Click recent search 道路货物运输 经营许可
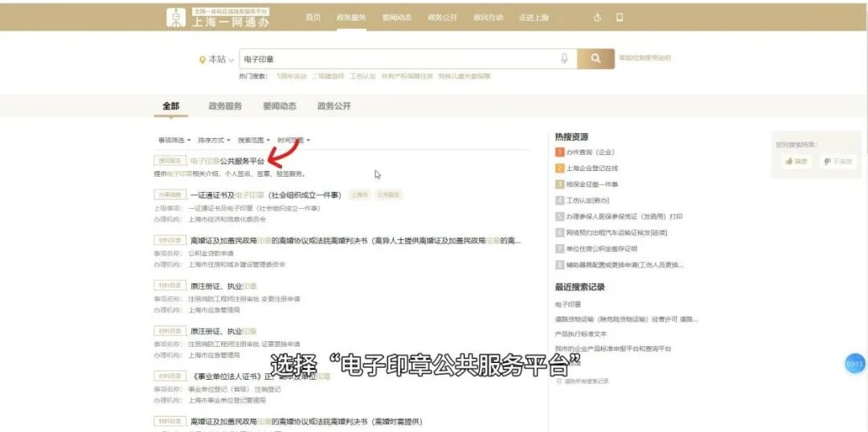Screen dimensions: 868x432 pyautogui.click(x=627, y=319)
